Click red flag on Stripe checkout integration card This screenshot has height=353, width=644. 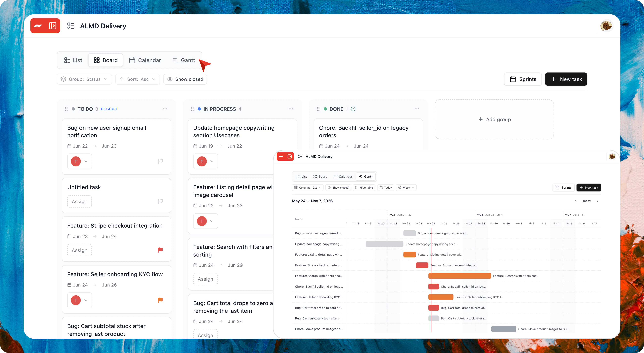coord(160,250)
